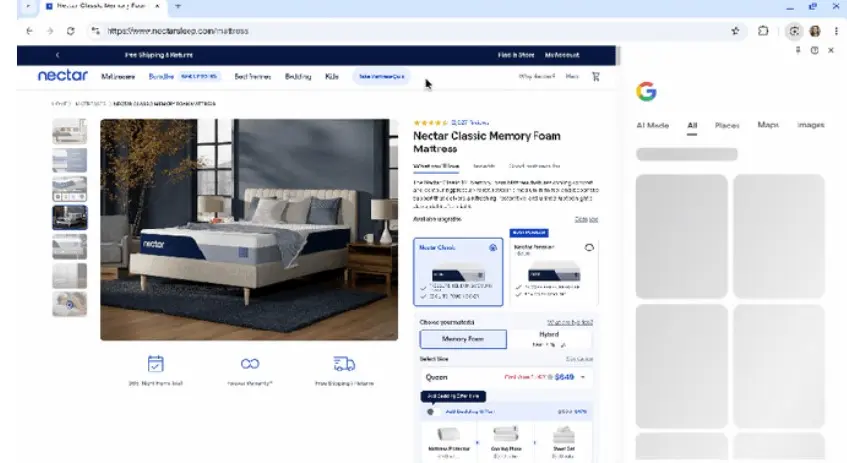Click the Nectar logo
The width and height of the screenshot is (847, 463).
[x=63, y=76]
